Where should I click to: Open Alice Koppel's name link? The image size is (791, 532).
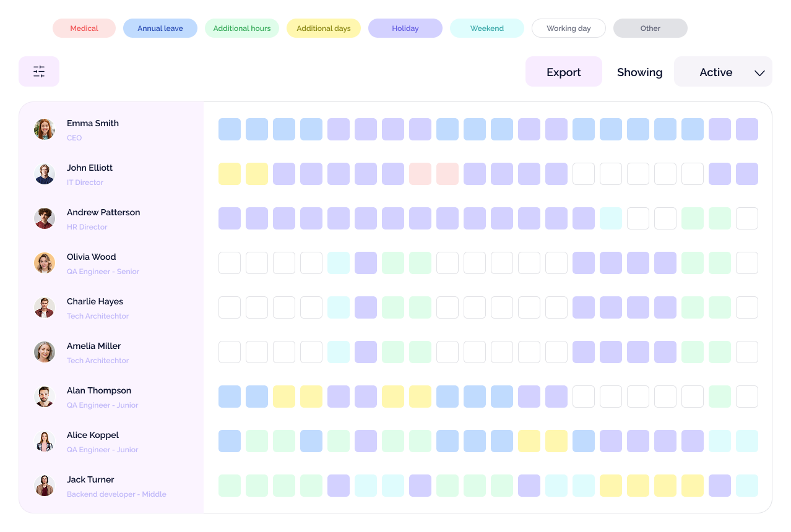93,435
